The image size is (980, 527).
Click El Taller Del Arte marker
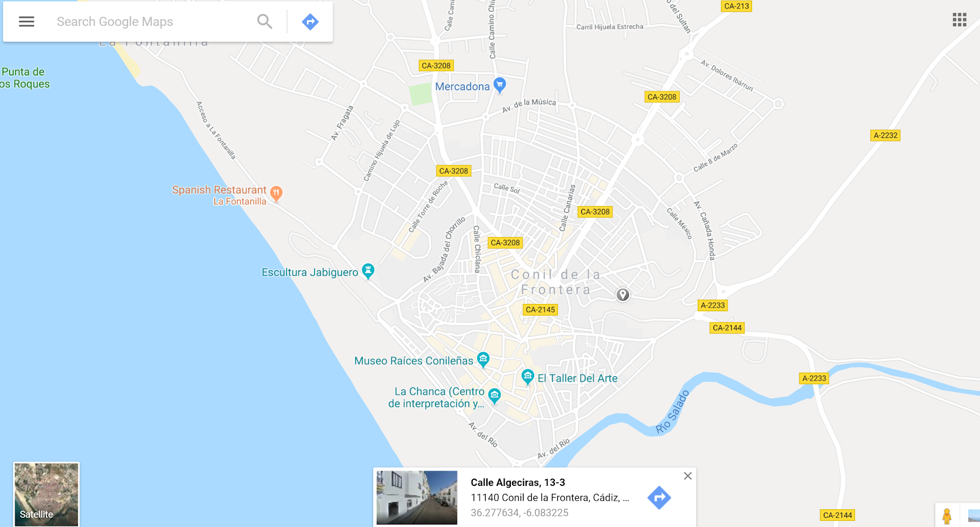click(x=527, y=377)
